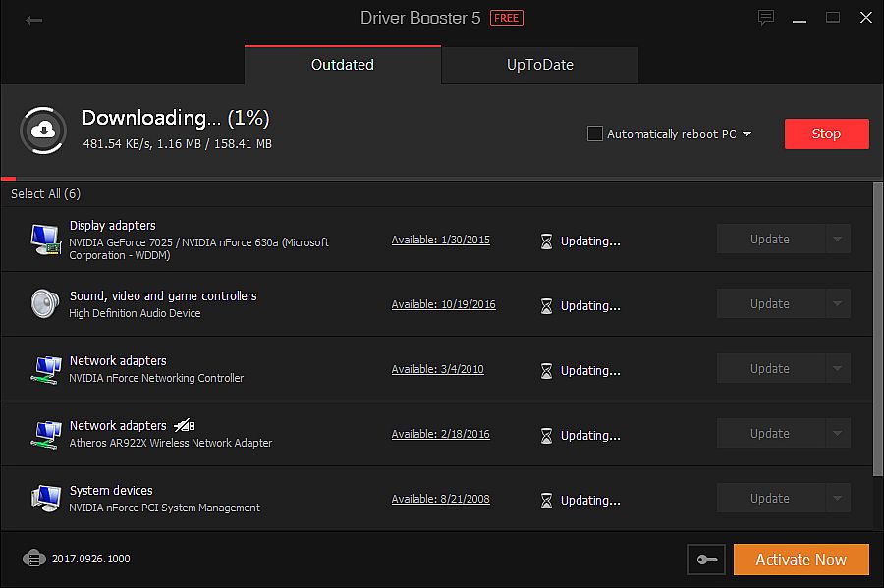Click the Display adapters monitor icon

(45, 240)
